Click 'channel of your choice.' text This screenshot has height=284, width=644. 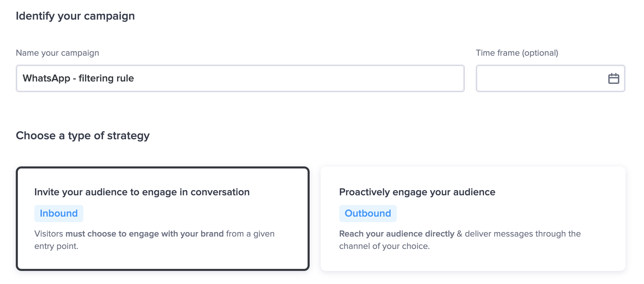click(384, 246)
